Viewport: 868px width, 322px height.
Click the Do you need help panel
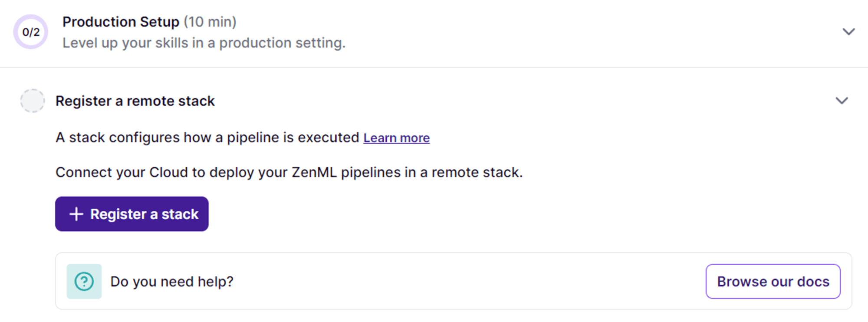click(x=434, y=281)
